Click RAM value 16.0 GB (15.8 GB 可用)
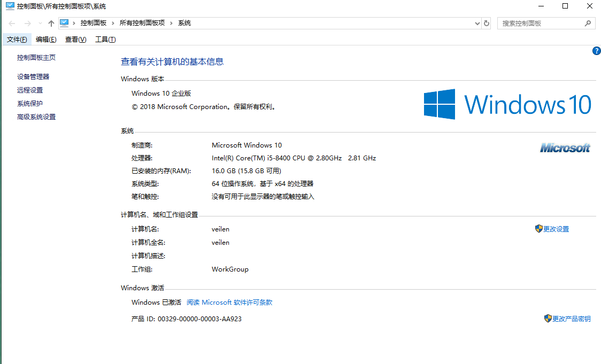Image resolution: width=601 pixels, height=364 pixels. point(246,171)
